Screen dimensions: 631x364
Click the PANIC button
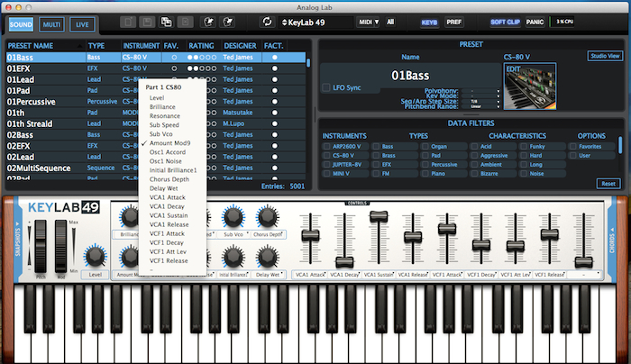click(535, 23)
